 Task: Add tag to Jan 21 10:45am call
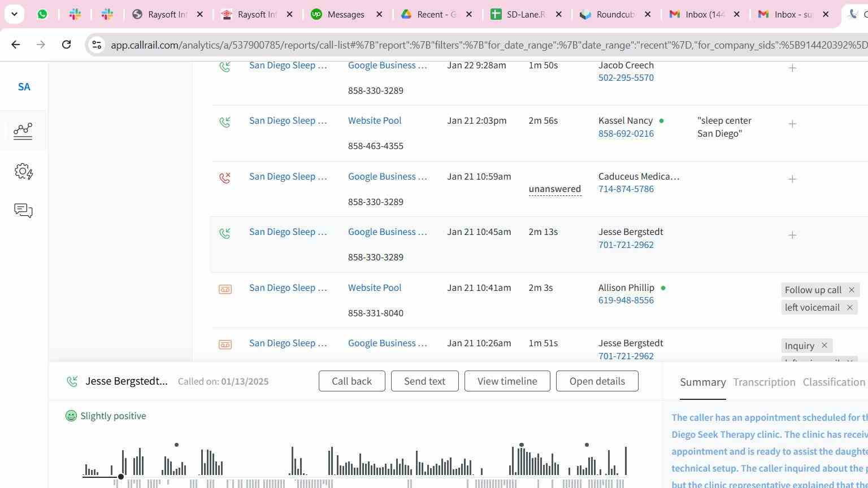click(x=792, y=235)
